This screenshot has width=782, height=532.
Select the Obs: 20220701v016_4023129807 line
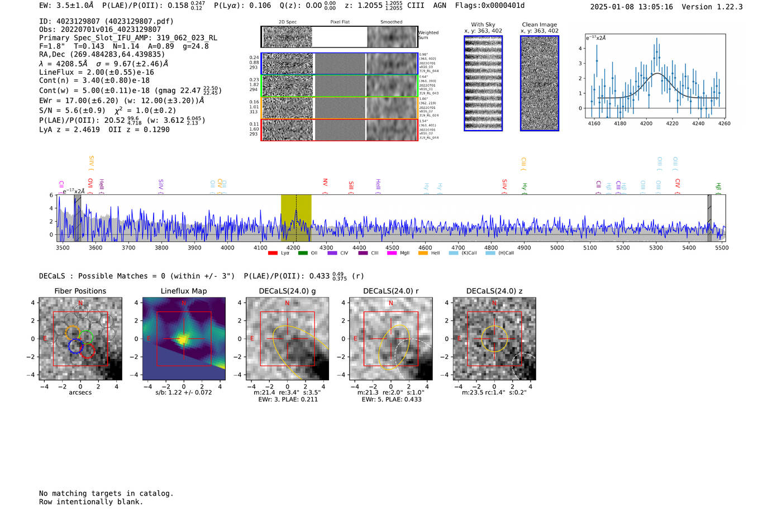point(100,30)
